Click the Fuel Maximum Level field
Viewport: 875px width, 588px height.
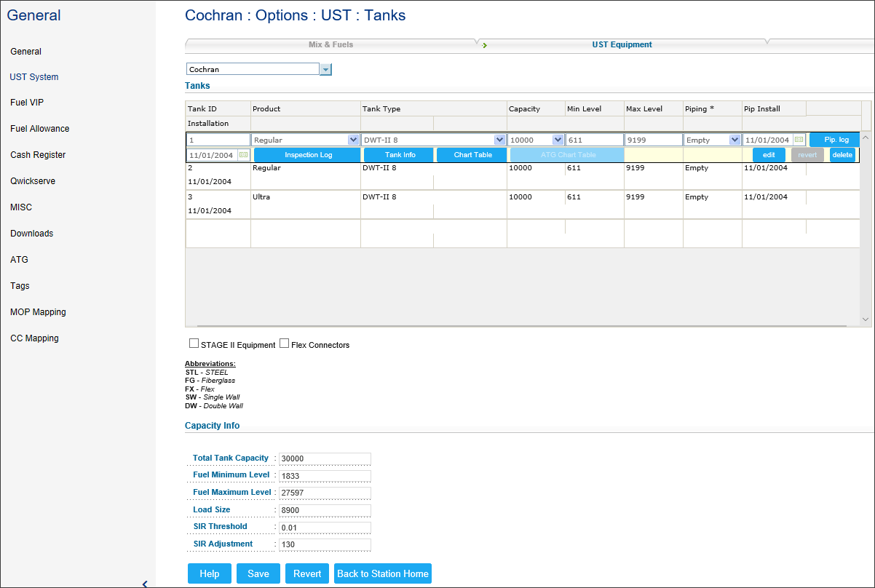325,493
